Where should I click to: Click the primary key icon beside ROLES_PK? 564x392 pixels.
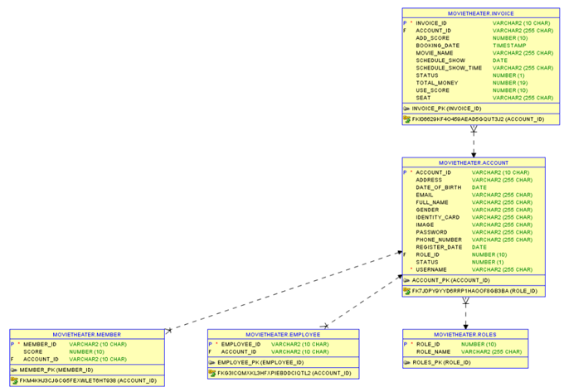pyautogui.click(x=406, y=362)
